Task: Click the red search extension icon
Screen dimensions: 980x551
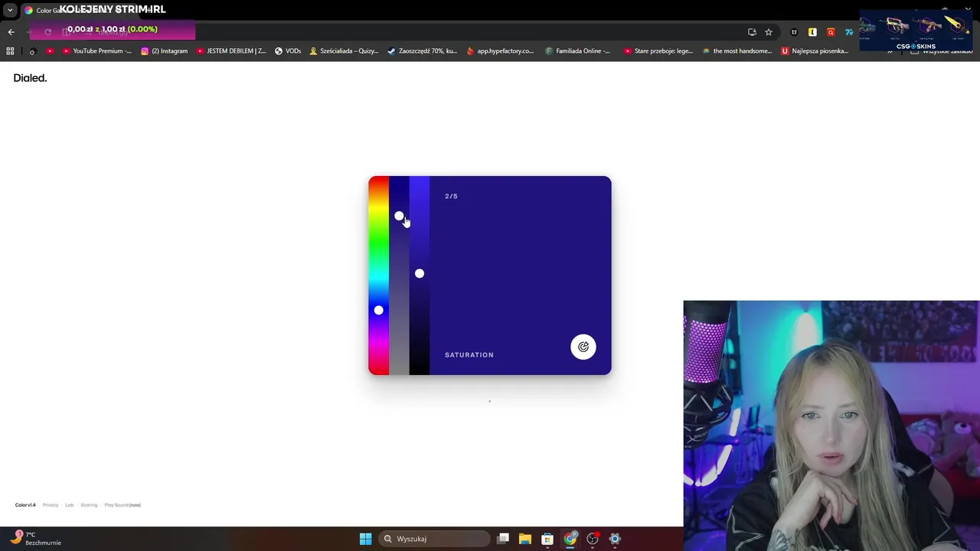Action: click(831, 32)
